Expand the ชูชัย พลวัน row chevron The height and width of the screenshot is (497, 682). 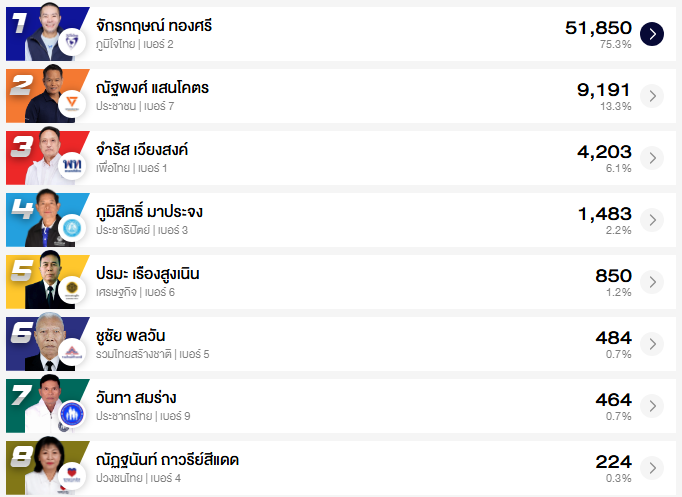(652, 344)
